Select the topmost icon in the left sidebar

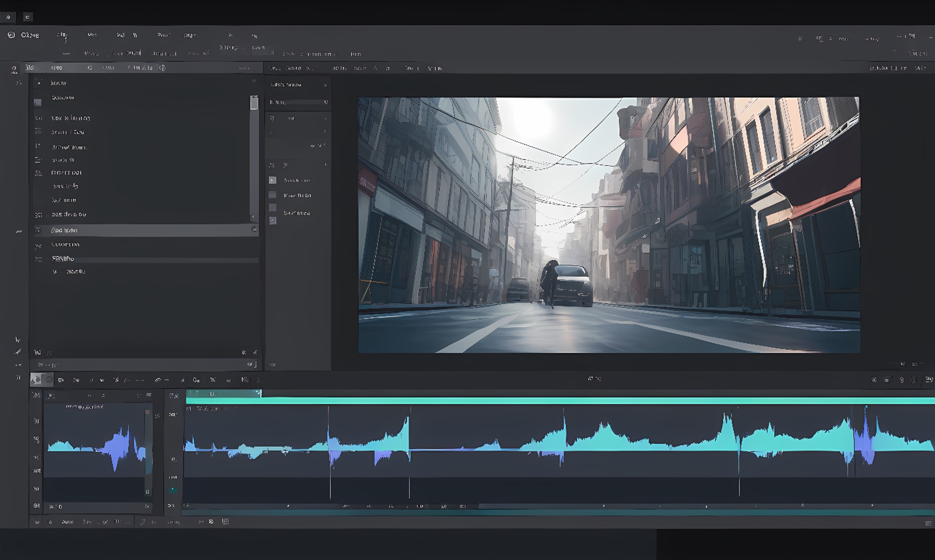coord(14,69)
